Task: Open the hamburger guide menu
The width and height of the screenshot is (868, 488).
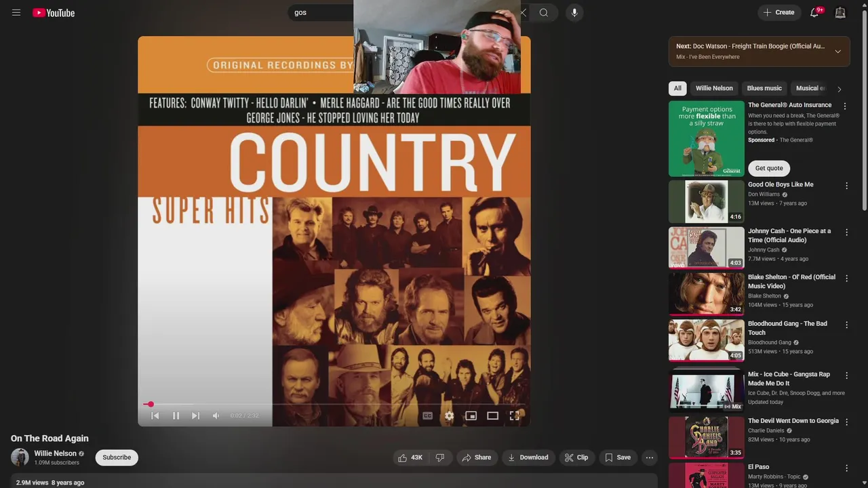Action: [x=16, y=12]
